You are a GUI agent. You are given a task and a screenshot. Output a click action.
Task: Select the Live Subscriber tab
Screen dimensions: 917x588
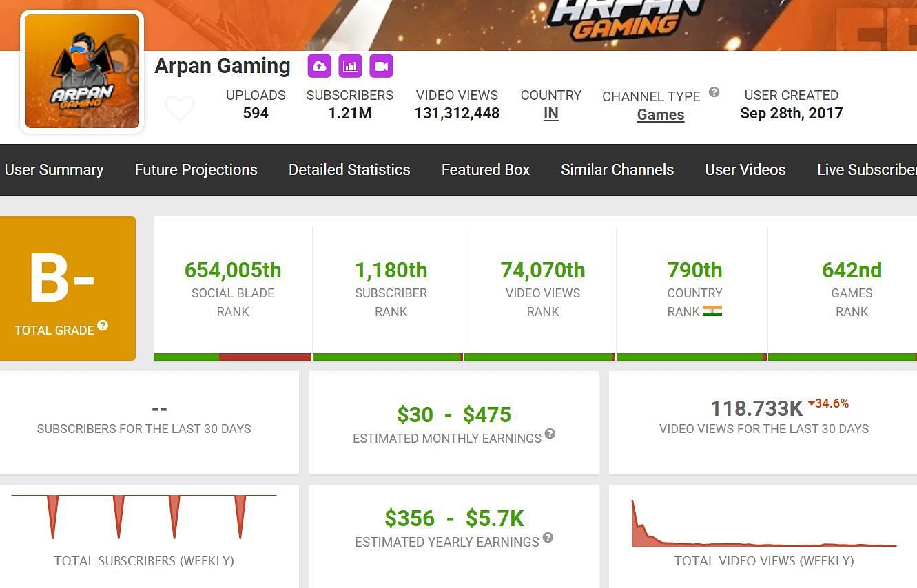(867, 169)
